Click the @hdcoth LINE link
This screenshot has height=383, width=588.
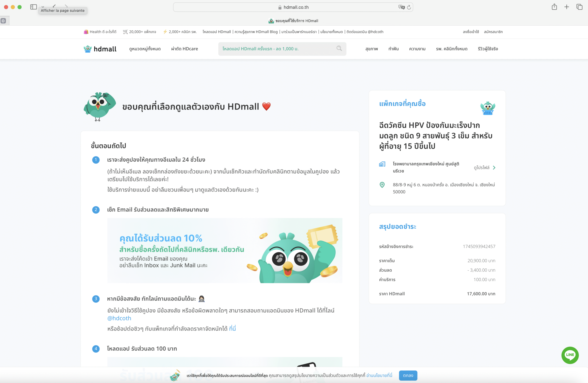[x=119, y=318]
